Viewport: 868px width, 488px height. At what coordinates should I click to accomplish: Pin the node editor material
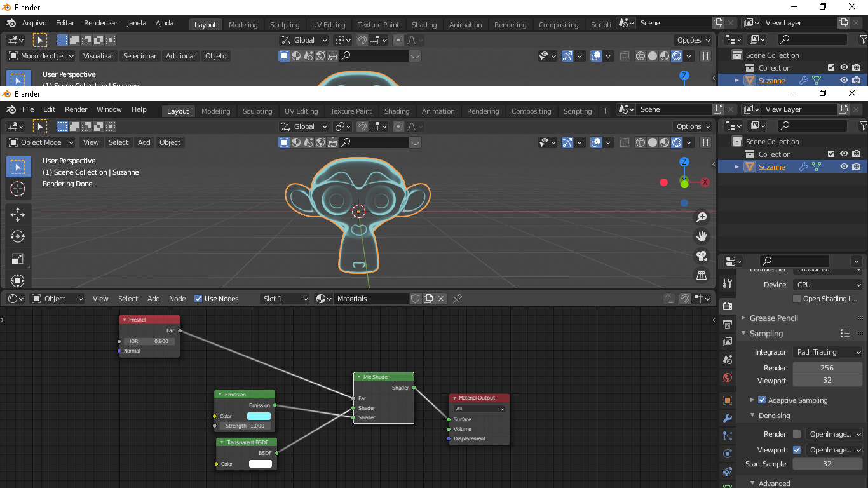[458, 299]
